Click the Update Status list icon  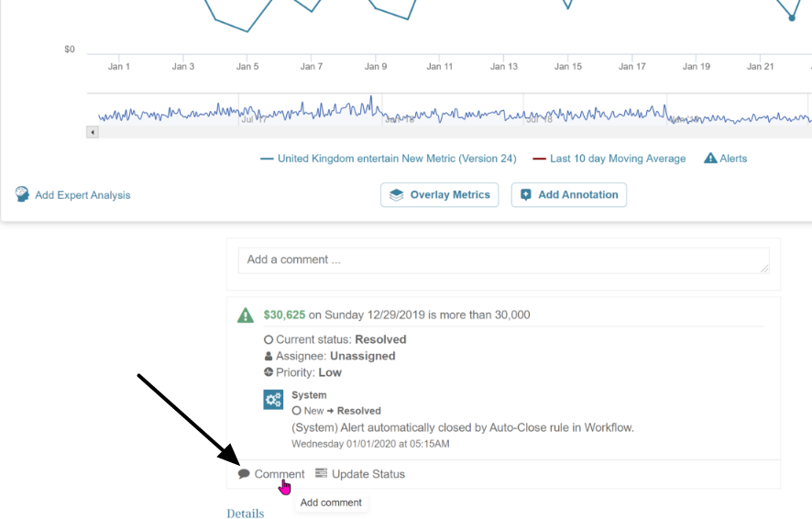[x=322, y=474]
